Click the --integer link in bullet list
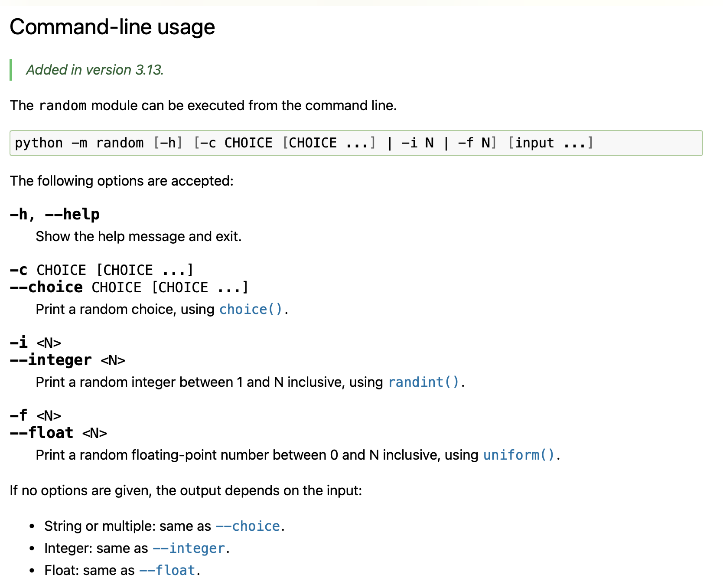This screenshot has width=723, height=588. click(189, 549)
